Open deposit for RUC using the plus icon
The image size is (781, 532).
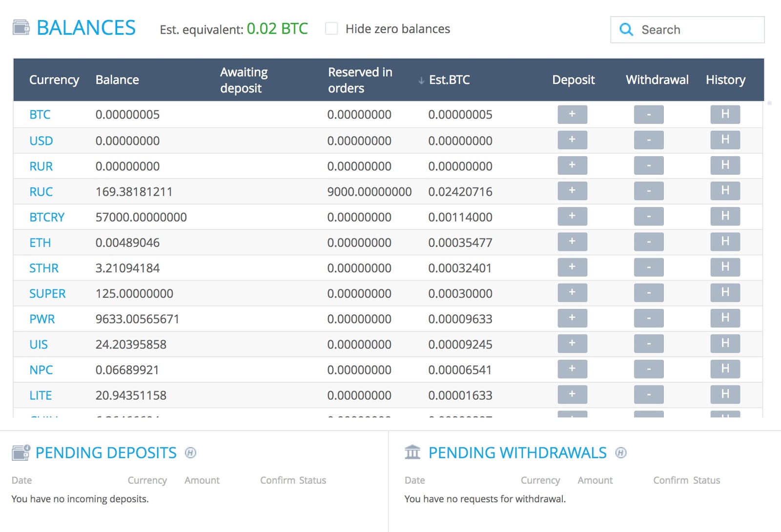click(x=572, y=191)
